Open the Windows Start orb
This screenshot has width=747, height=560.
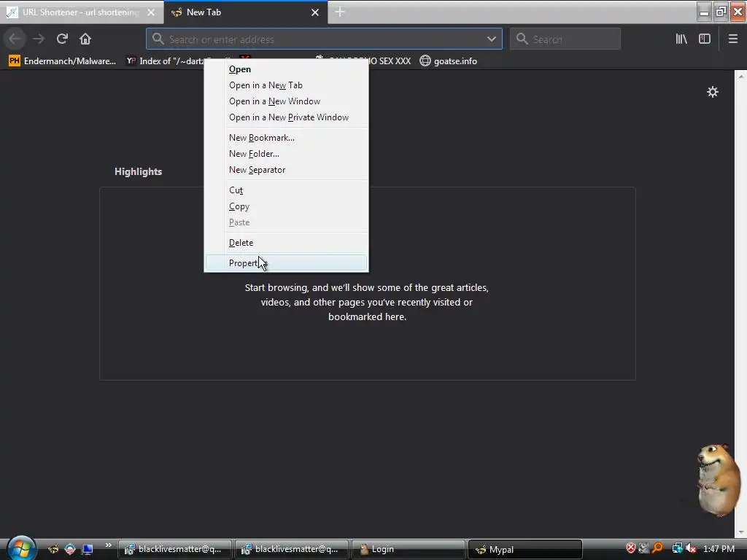[21, 548]
